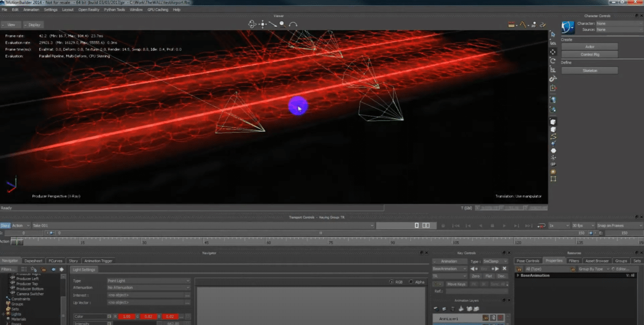Click the Control Rig button
The image size is (644, 325).
click(x=590, y=54)
